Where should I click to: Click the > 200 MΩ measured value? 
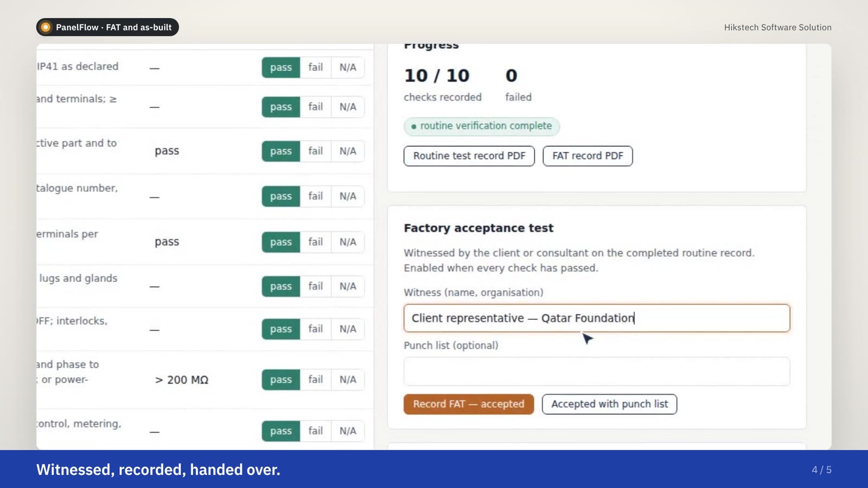coord(182,380)
